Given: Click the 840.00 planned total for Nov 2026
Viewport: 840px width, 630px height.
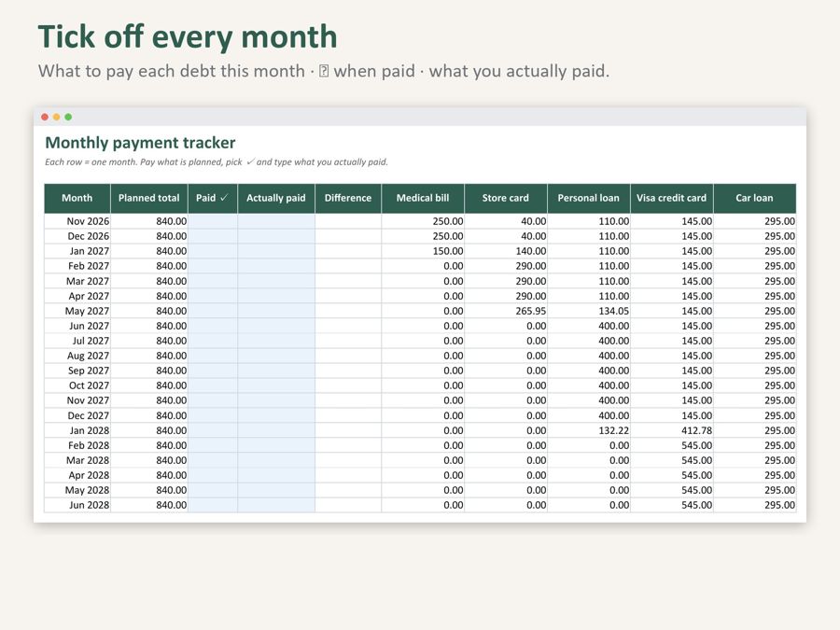Looking at the screenshot, I should (x=149, y=221).
